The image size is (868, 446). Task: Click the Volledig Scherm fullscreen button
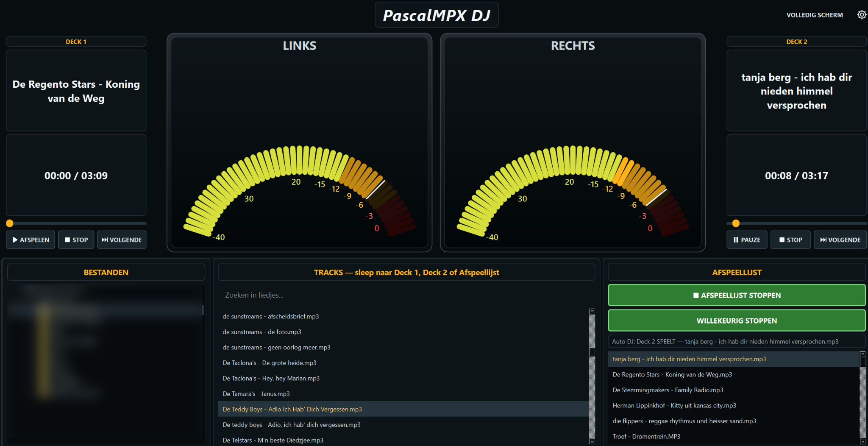[815, 15]
